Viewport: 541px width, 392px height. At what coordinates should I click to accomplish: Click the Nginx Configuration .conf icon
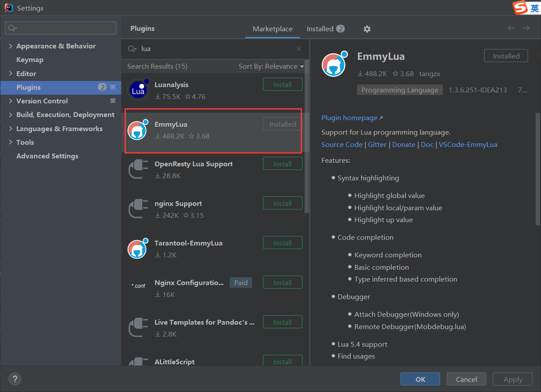138,286
